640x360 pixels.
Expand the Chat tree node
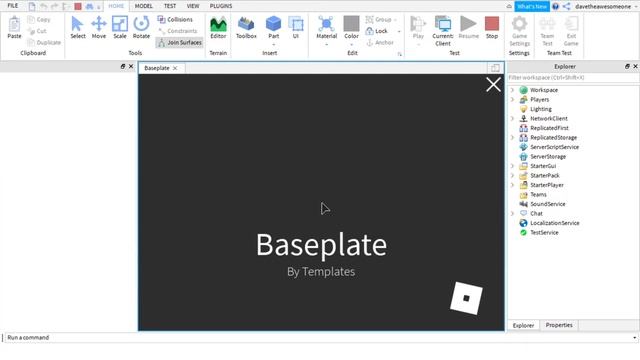(x=512, y=213)
